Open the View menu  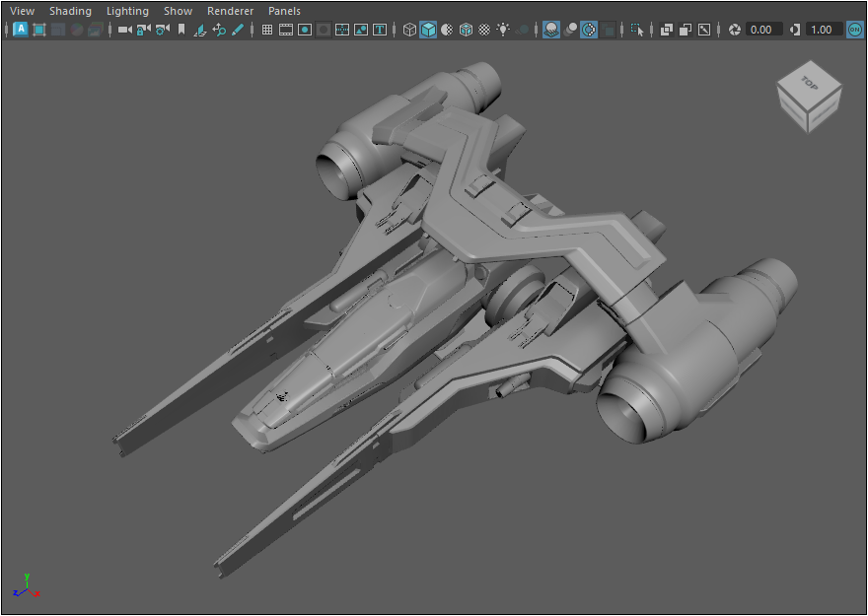point(22,11)
